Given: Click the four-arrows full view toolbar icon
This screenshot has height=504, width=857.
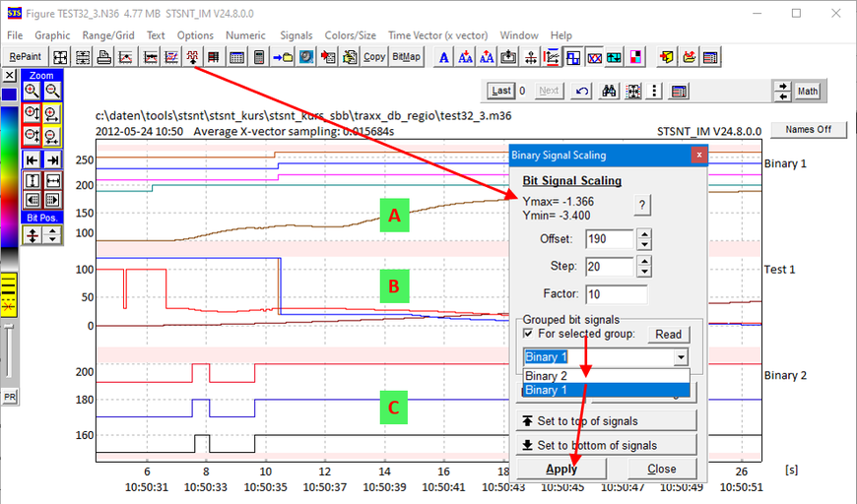Looking at the screenshot, I should click(x=60, y=57).
